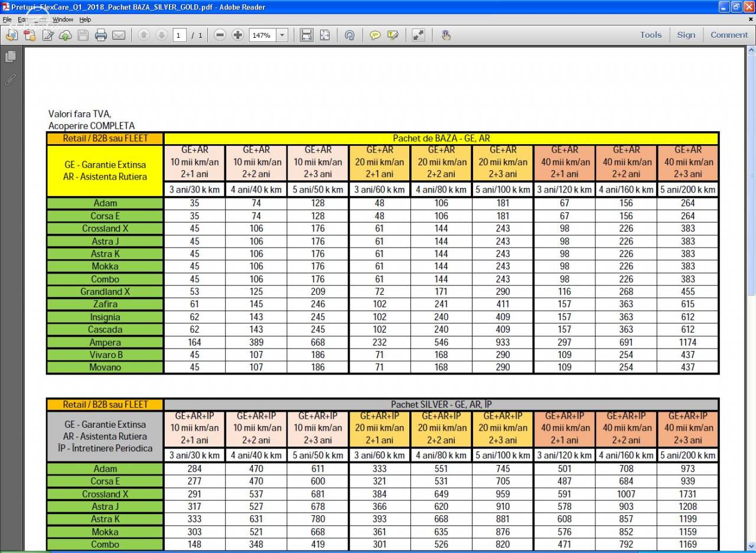Viewport: 756px width, 553px height.
Task: Click the touch mode hand icon
Action: click(x=446, y=35)
